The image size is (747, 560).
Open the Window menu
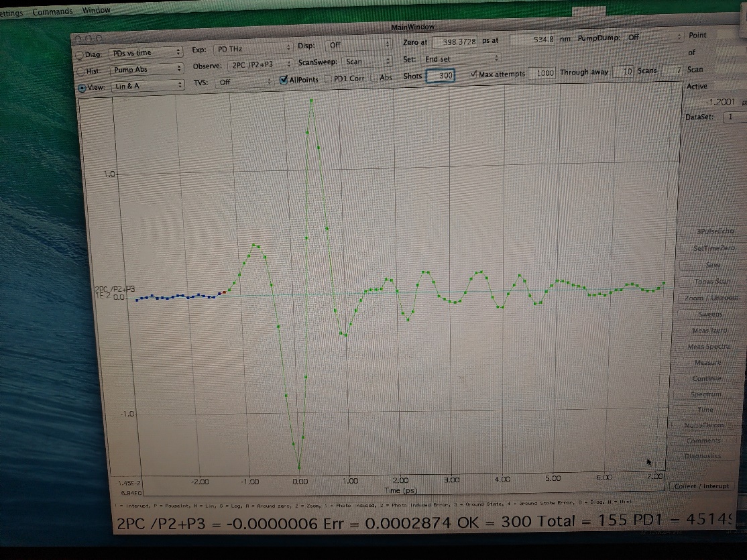pyautogui.click(x=96, y=10)
